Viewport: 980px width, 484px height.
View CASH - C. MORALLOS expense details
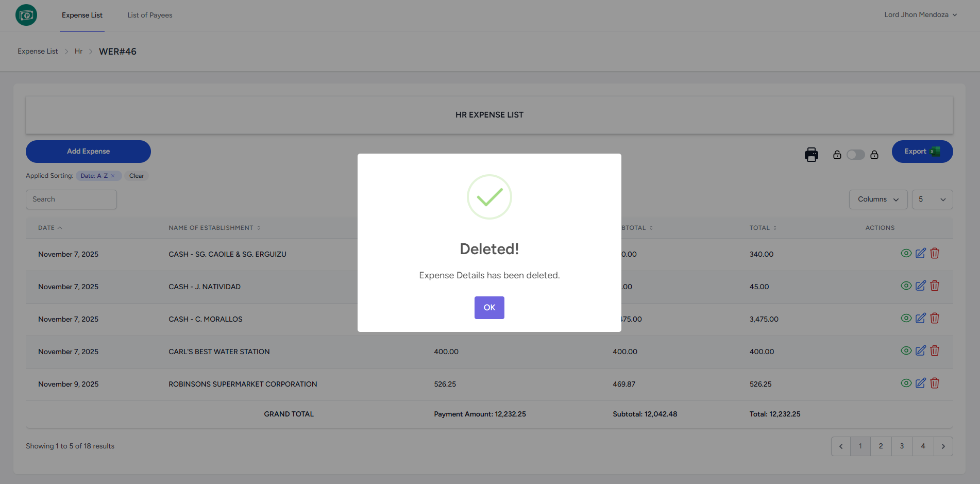coord(906,318)
